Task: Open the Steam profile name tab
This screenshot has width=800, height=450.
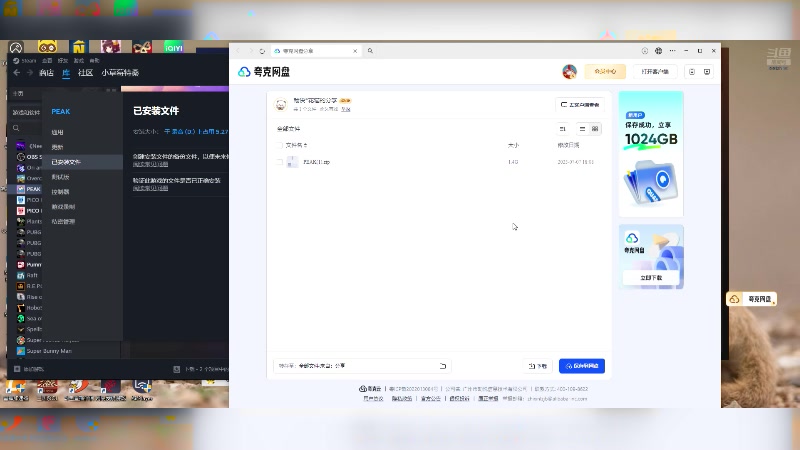Action: (x=120, y=73)
